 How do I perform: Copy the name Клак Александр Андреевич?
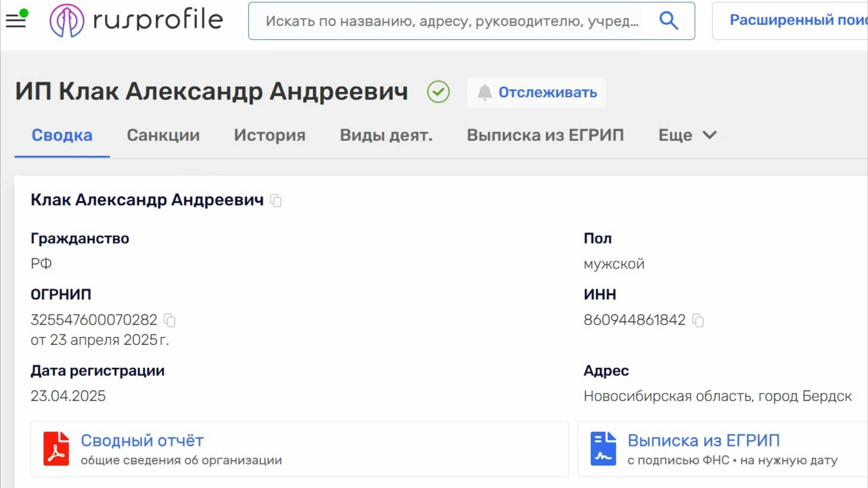click(276, 200)
